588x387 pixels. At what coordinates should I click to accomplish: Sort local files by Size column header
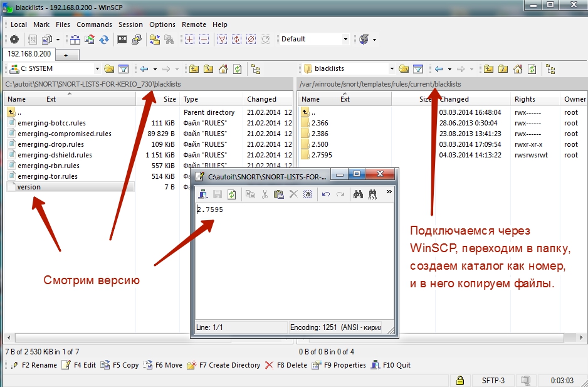click(169, 99)
